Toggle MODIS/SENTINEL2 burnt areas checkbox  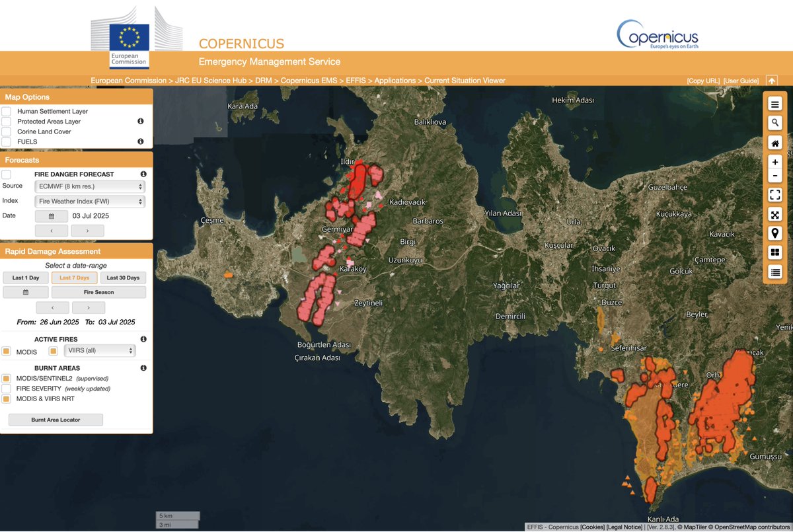[6, 379]
